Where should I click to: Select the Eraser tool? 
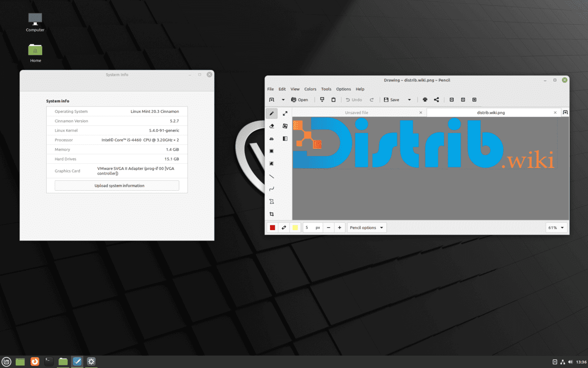click(x=271, y=126)
